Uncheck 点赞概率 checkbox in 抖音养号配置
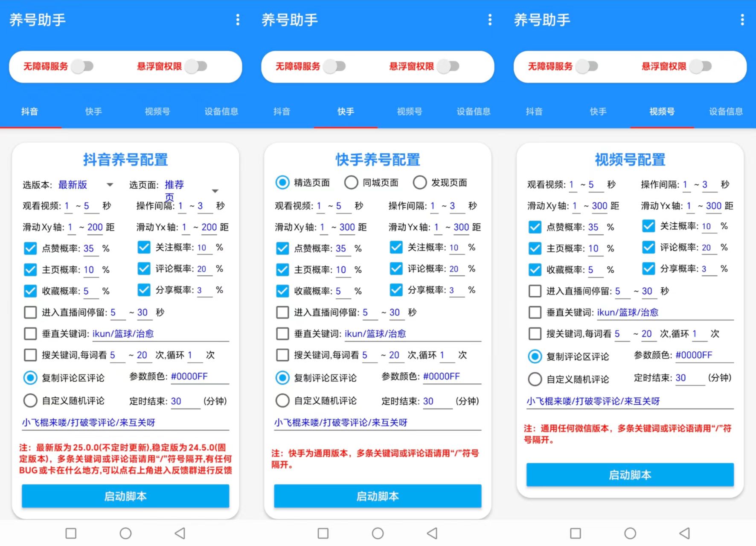Viewport: 756px width, 546px height. click(30, 248)
